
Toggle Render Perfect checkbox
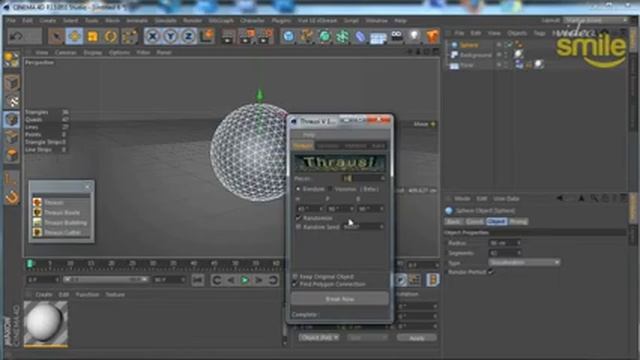tap(491, 272)
